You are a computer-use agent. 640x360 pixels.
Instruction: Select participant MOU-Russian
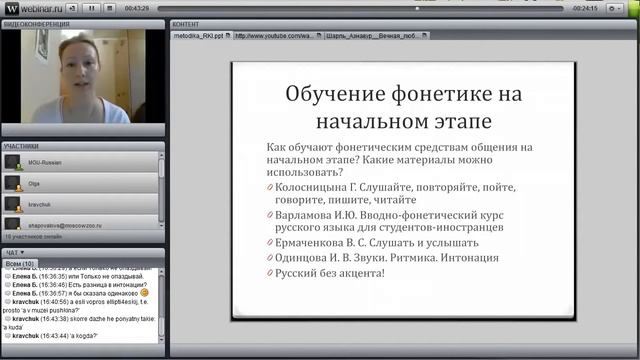[x=80, y=162]
